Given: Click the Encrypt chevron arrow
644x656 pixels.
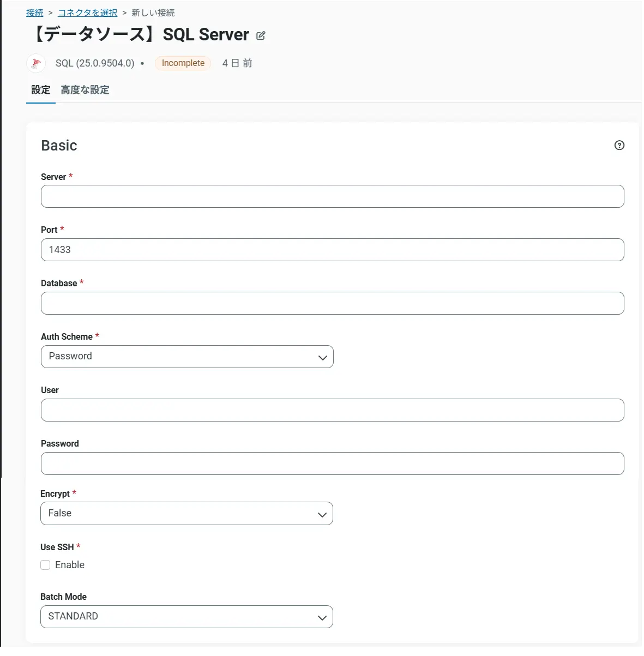Looking at the screenshot, I should click(x=322, y=515).
